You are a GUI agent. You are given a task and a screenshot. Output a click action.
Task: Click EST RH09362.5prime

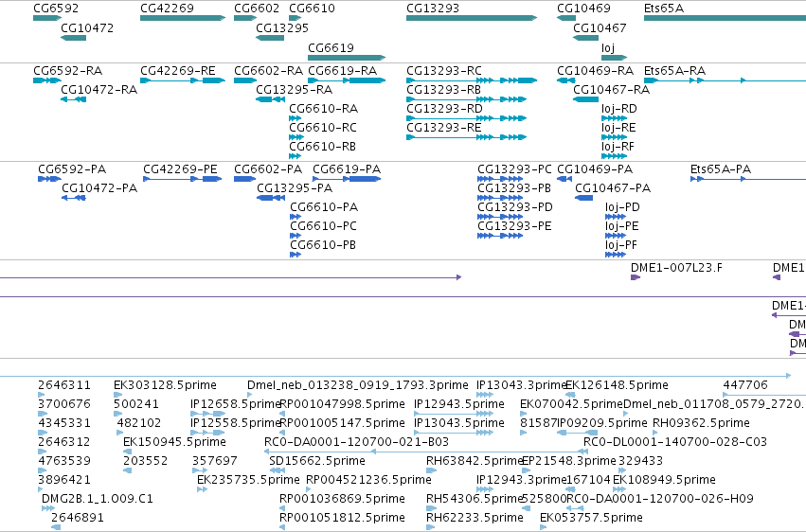[x=701, y=422]
